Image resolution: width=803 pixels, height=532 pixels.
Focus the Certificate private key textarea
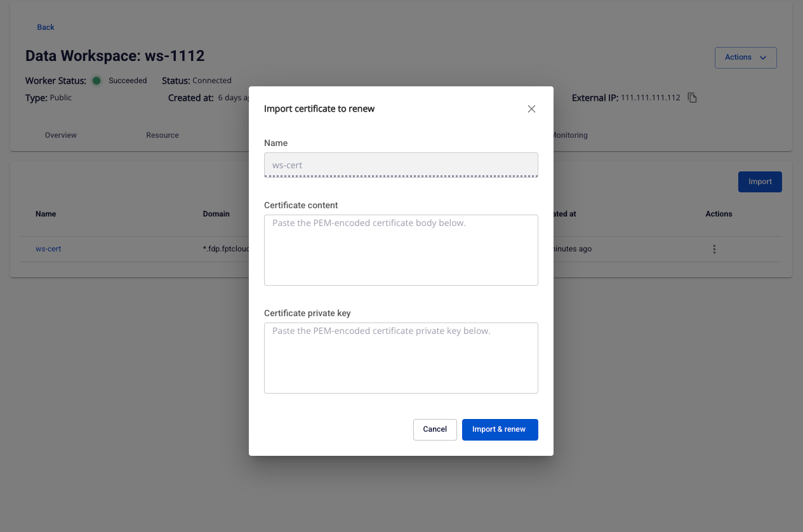(401, 358)
